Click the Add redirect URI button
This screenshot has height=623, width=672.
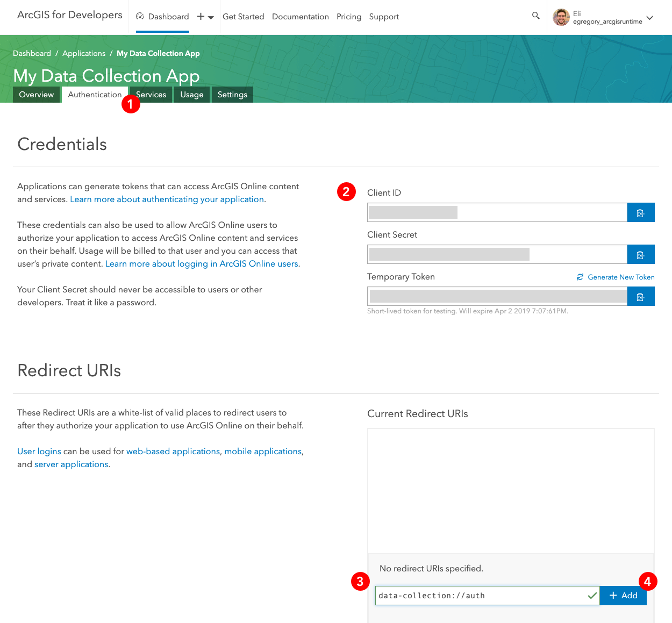pyautogui.click(x=623, y=596)
